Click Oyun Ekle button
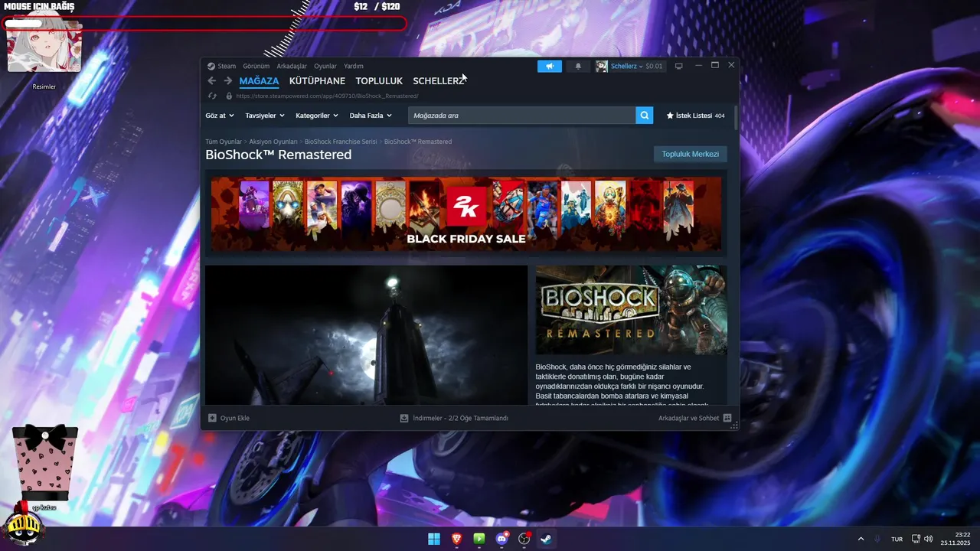Screen dimensions: 980x551 pyautogui.click(x=229, y=418)
